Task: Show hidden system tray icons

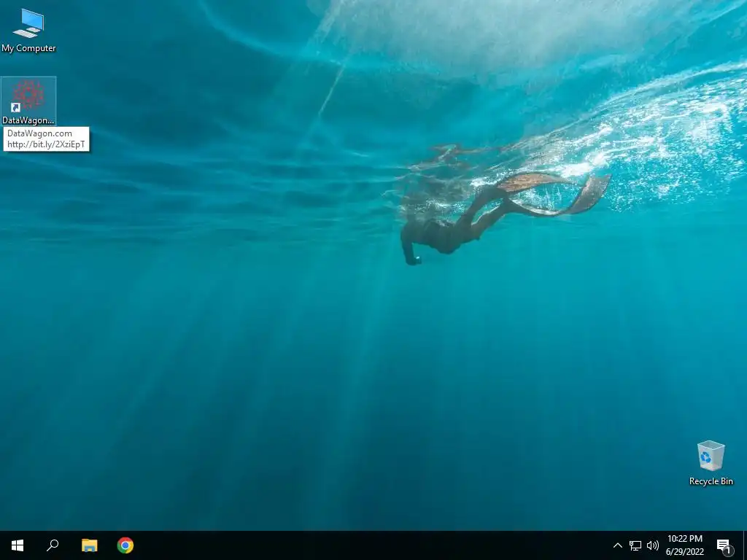Action: (617, 545)
